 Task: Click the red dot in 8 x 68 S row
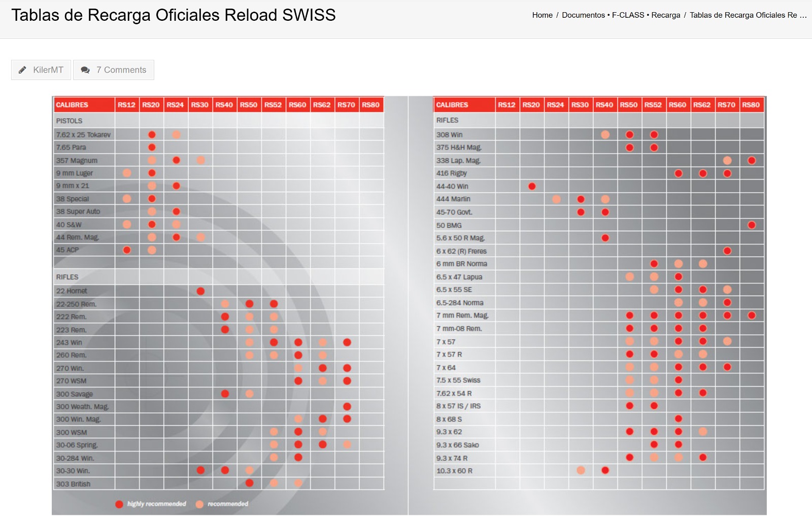click(679, 419)
